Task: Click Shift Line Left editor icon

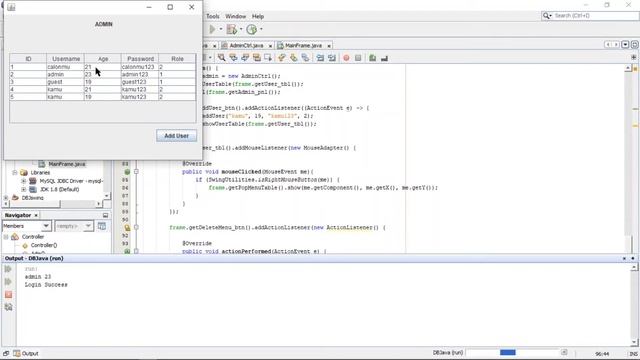Action: [320, 58]
